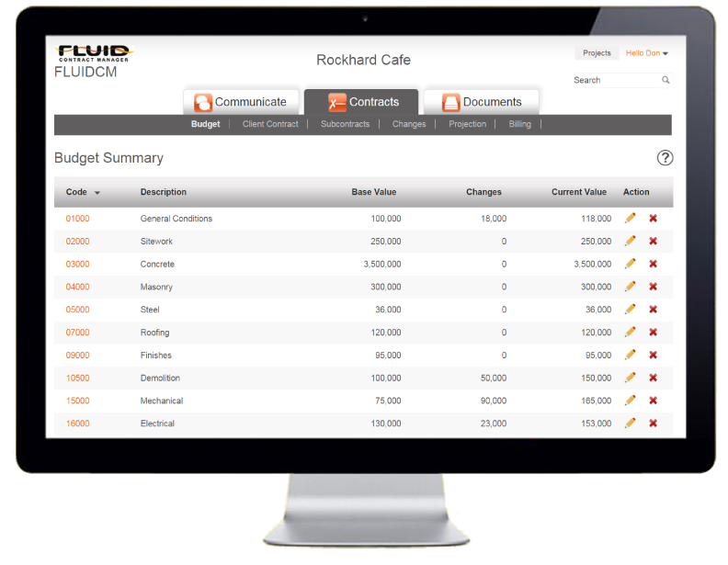Edit the Mechanical budget entry
Screen dimensions: 728x565
click(630, 401)
